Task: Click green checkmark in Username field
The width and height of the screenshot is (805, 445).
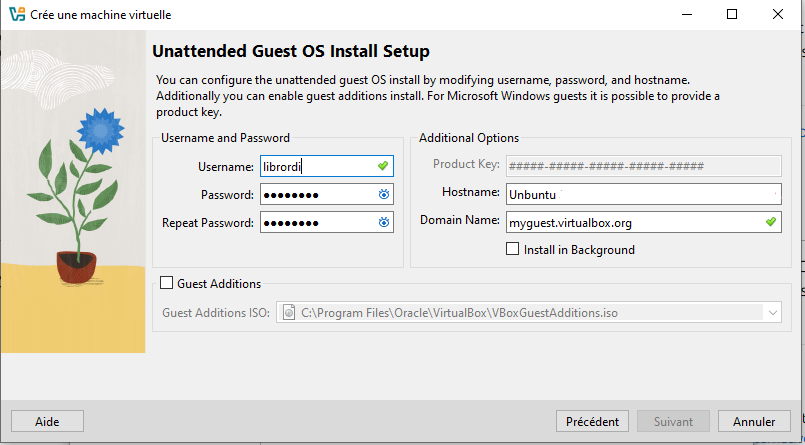Action: (x=383, y=166)
